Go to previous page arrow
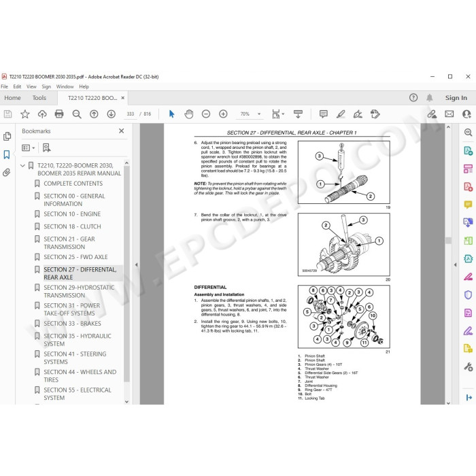This screenshot has width=476, height=476. point(94,114)
